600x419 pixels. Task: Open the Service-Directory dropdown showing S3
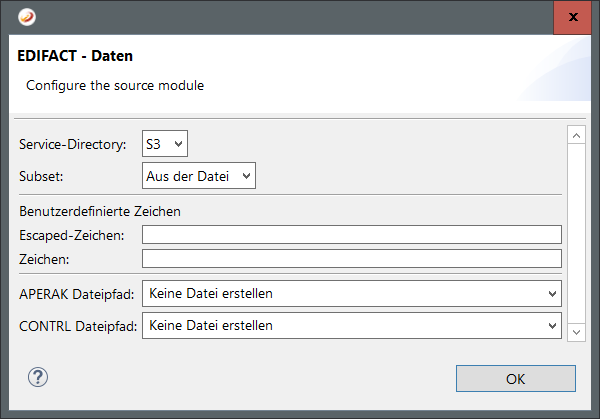(165, 145)
